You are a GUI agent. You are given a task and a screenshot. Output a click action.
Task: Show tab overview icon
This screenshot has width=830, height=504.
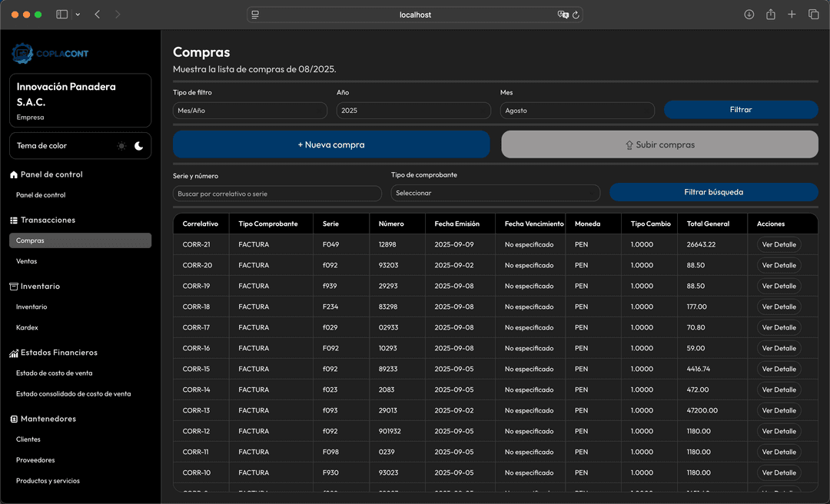coord(813,15)
